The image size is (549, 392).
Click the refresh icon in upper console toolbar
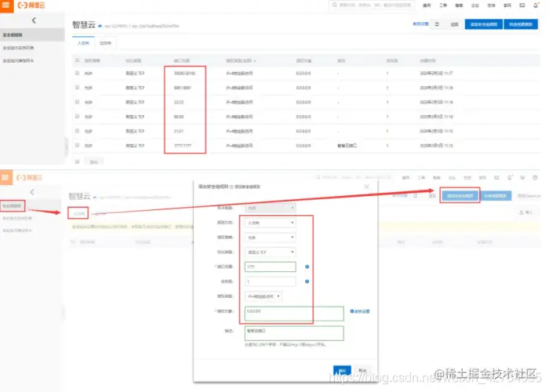coord(437,24)
